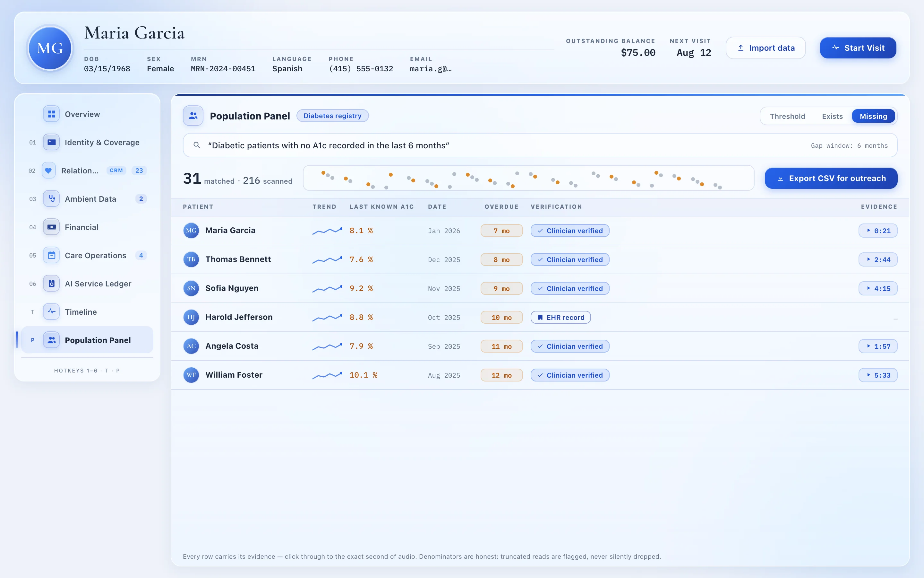Click the Timeline pulse icon
The image size is (924, 578).
pos(51,312)
